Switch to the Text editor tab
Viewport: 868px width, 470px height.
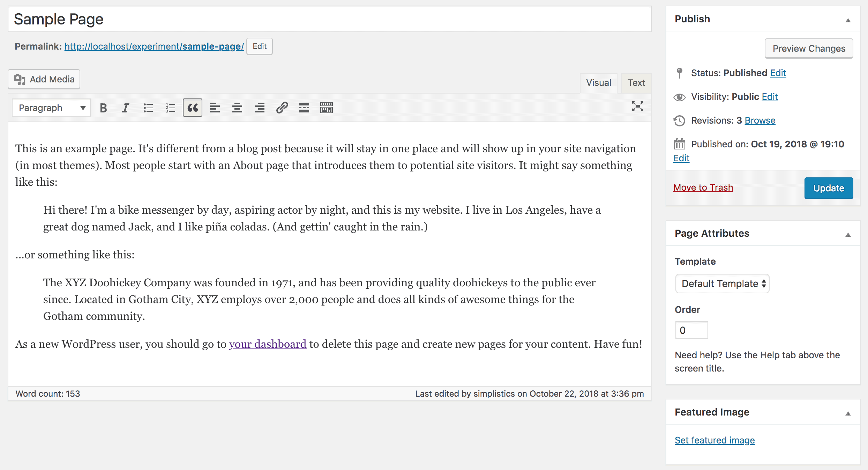(636, 83)
